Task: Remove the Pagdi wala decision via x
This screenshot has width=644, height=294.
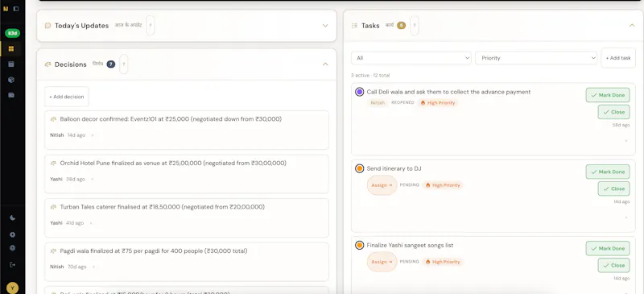Action: (x=93, y=267)
